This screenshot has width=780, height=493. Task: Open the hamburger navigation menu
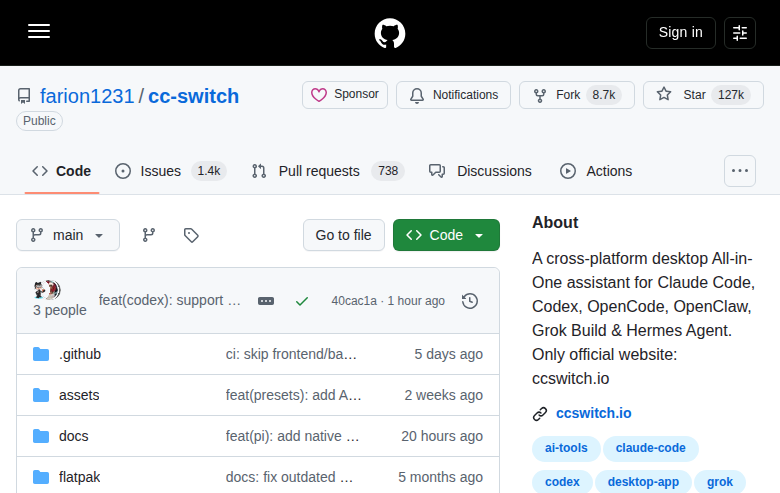[x=39, y=31]
